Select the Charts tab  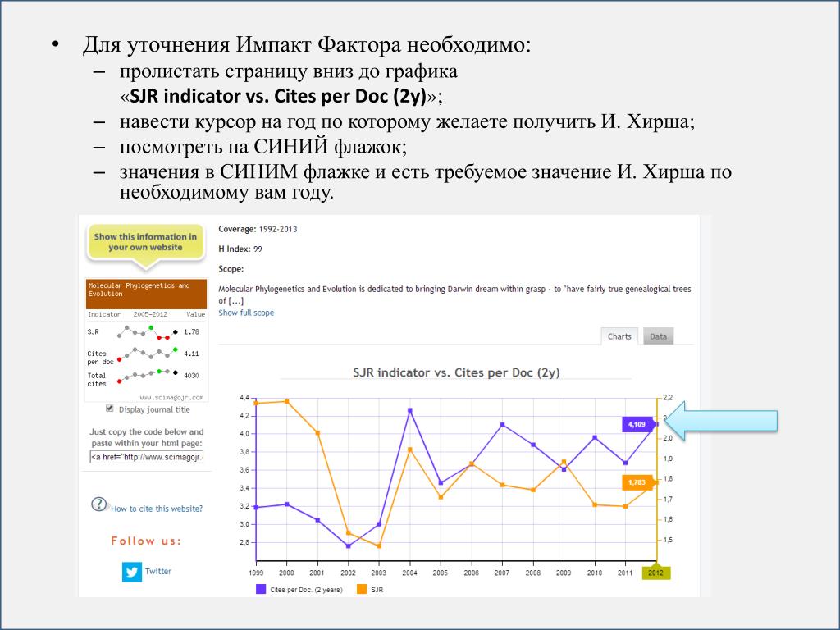(619, 336)
